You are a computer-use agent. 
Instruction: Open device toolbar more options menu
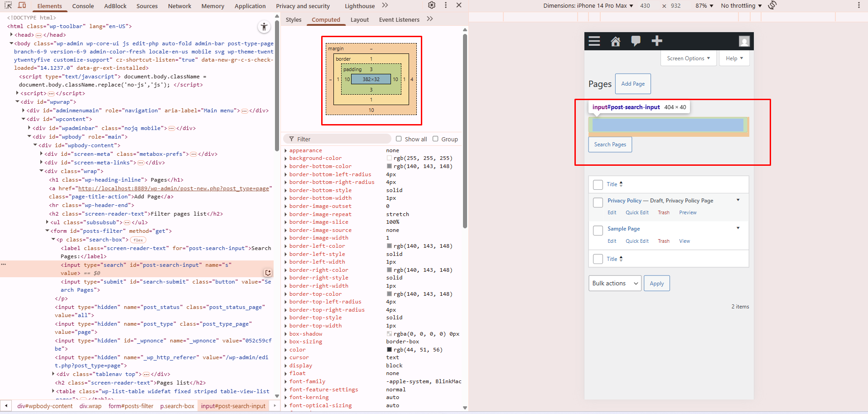pos(858,5)
